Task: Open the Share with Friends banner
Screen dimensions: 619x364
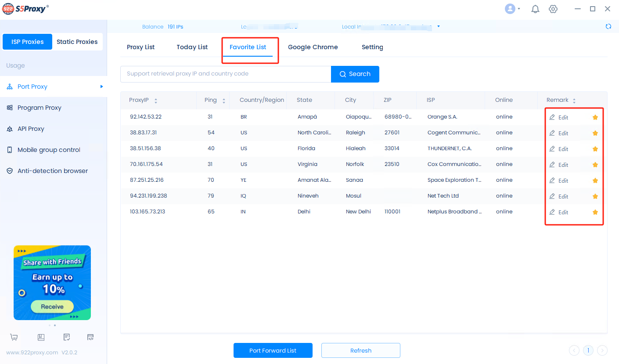Action: [52, 282]
